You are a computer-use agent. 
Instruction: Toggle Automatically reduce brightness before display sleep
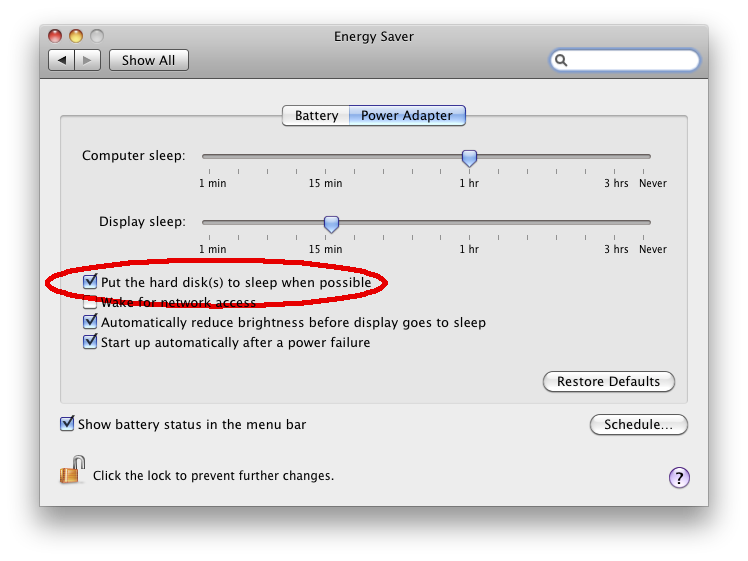coord(90,322)
